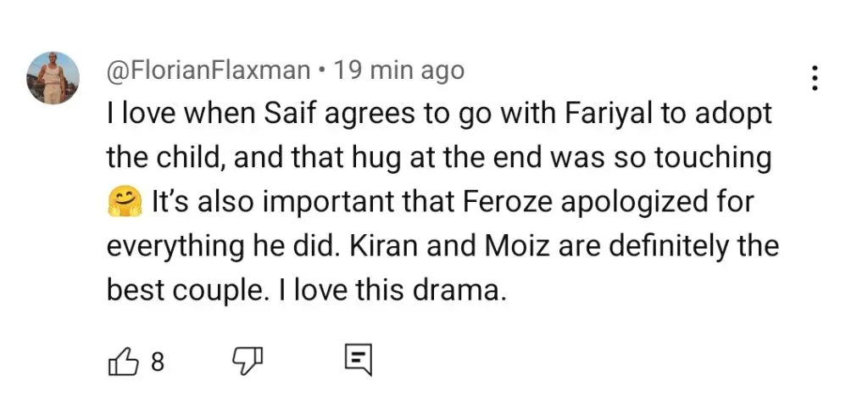Click the name "Fariyal" in the comment

click(608, 115)
